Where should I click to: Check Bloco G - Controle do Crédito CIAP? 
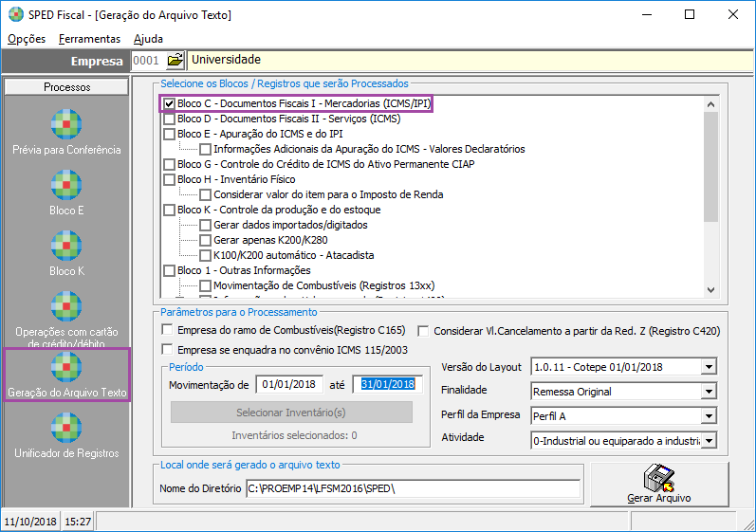[x=169, y=164]
